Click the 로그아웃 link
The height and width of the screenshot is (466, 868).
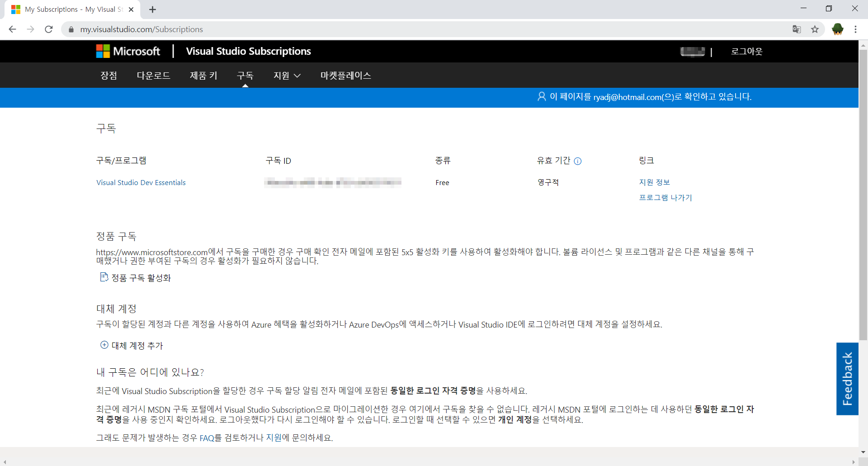click(747, 52)
